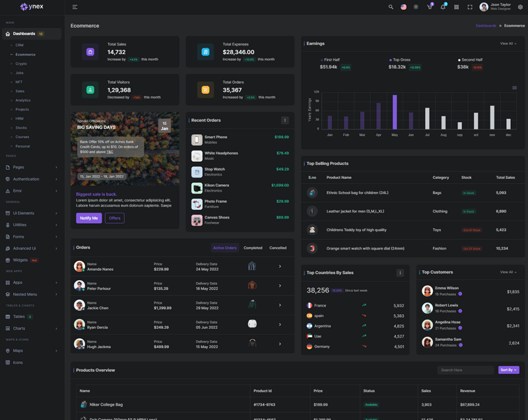This screenshot has width=528, height=420.
Task: Click the tall purple May bar in chart
Action: 395,112
